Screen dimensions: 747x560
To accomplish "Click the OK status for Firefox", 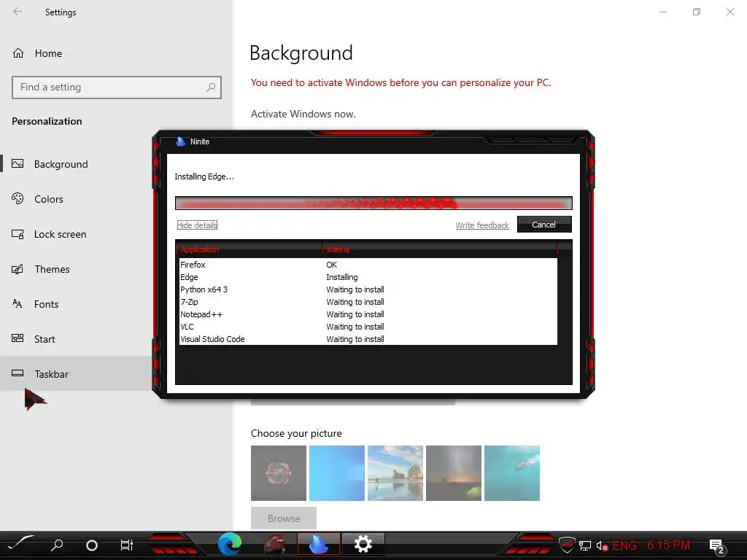I will pos(332,265).
